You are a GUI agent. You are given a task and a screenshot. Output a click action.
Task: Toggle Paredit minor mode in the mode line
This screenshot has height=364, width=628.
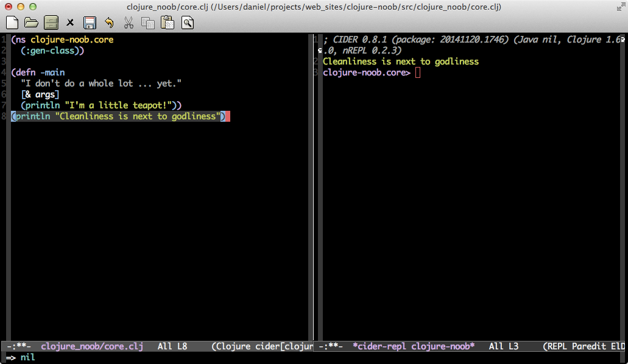[589, 346]
